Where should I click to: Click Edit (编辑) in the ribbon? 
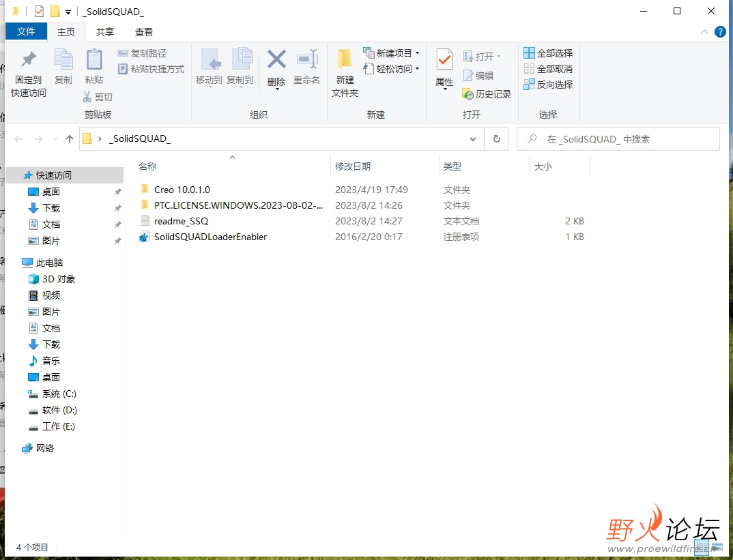click(x=478, y=76)
